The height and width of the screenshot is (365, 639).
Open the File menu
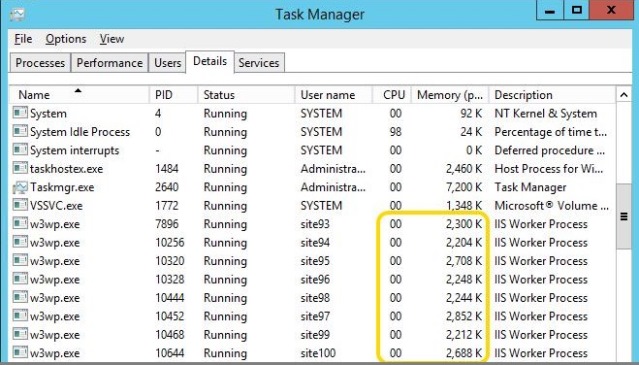(x=23, y=39)
